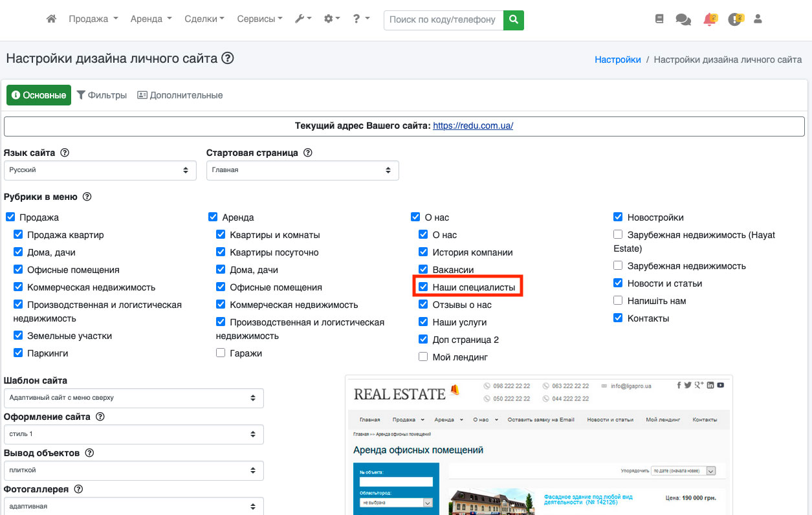Viewport: 812px width, 515px height.
Task: Open the Сделки menu
Action: pyautogui.click(x=204, y=19)
